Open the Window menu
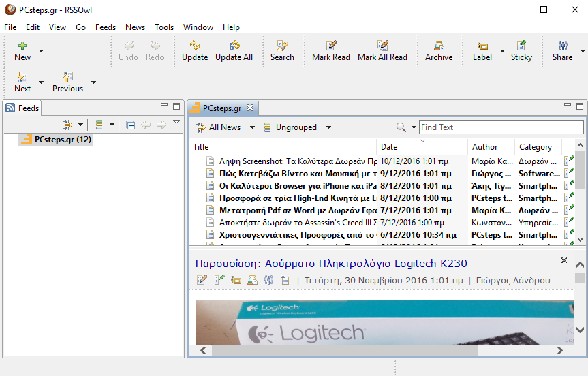This screenshot has height=376, width=588. point(198,27)
